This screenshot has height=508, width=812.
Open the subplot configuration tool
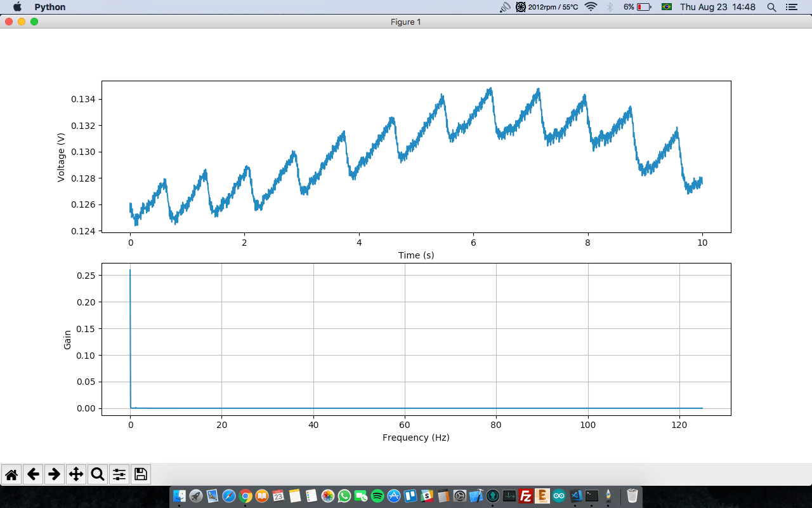119,474
